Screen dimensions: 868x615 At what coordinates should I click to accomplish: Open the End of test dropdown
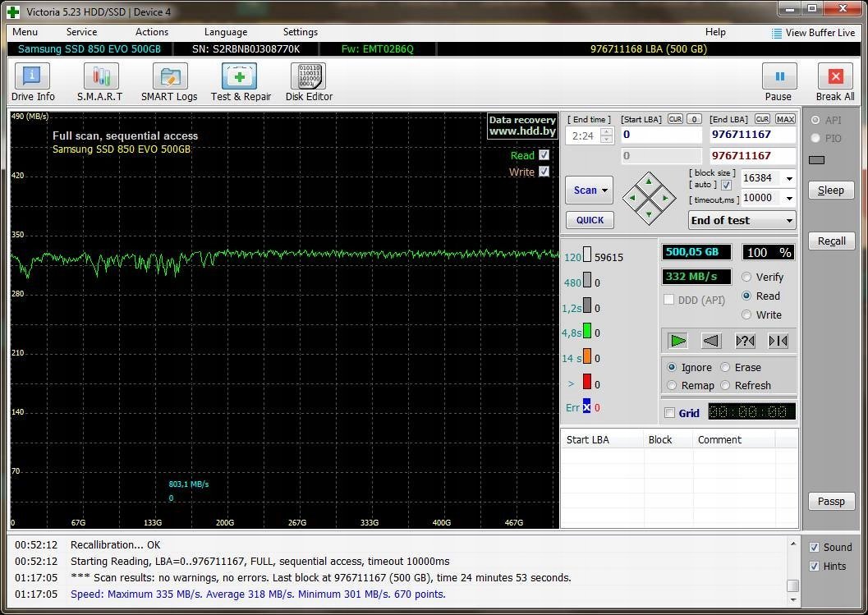(789, 220)
